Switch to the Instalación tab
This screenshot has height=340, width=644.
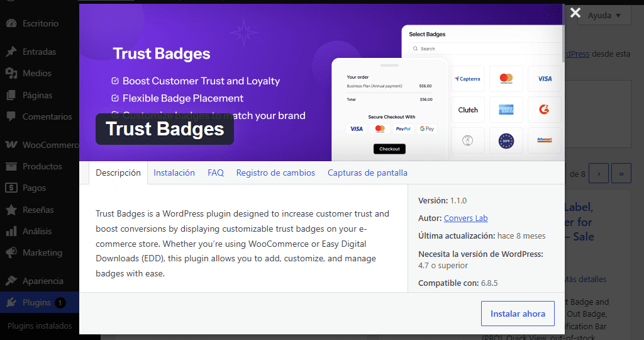coord(174,173)
